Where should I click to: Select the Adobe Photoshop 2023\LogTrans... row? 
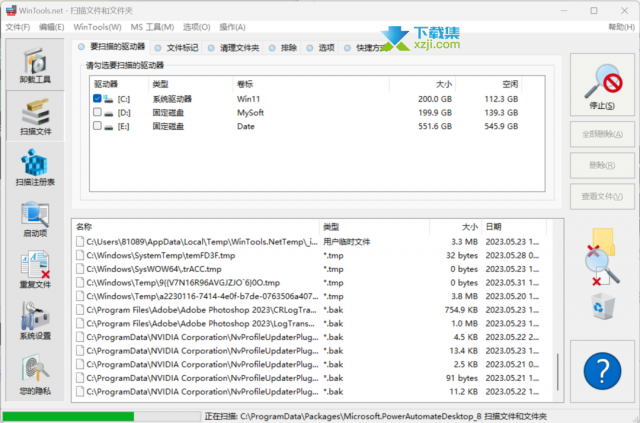(x=308, y=324)
